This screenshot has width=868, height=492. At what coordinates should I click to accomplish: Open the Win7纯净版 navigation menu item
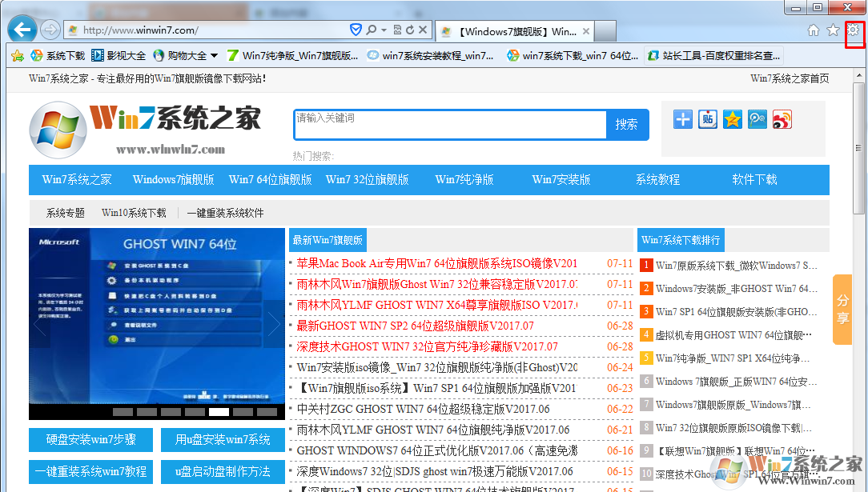coord(464,179)
